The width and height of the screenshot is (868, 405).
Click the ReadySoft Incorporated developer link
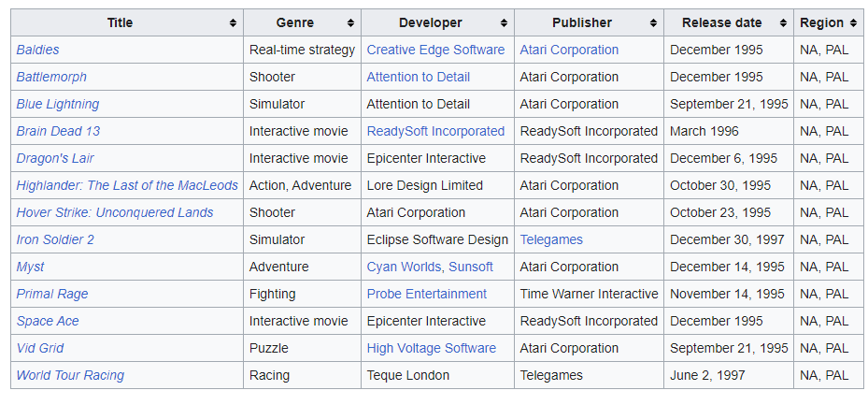click(x=435, y=131)
